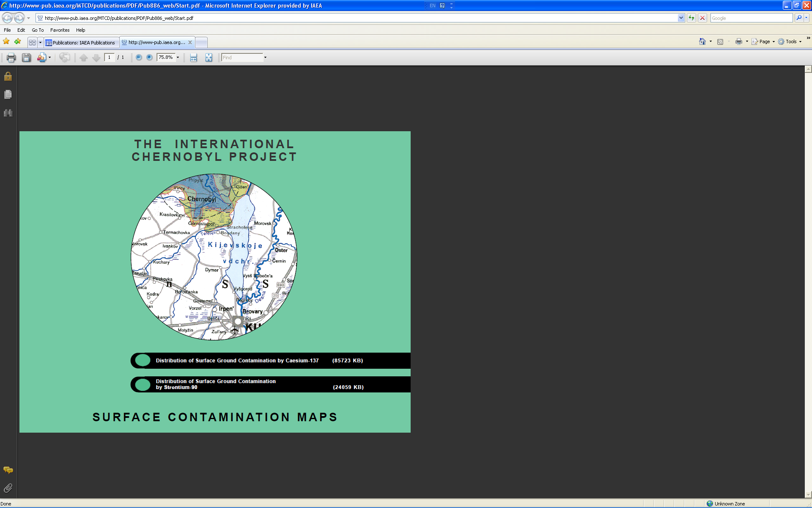This screenshot has height=508, width=812.
Task: Open search provider options dropdown
Action: point(807,18)
